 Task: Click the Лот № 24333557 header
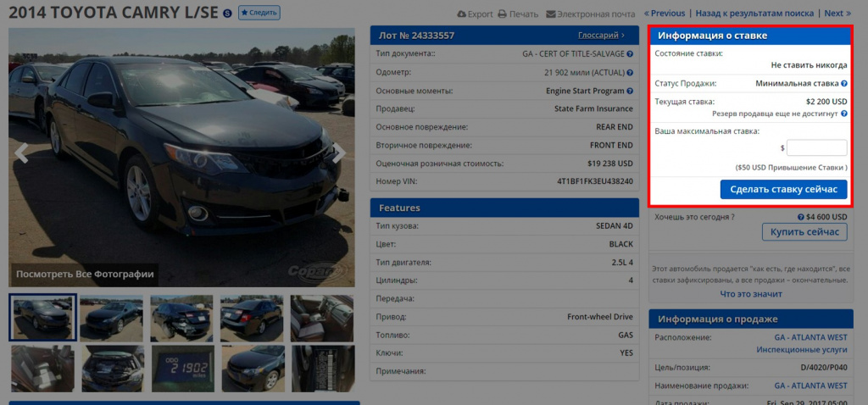pos(416,36)
